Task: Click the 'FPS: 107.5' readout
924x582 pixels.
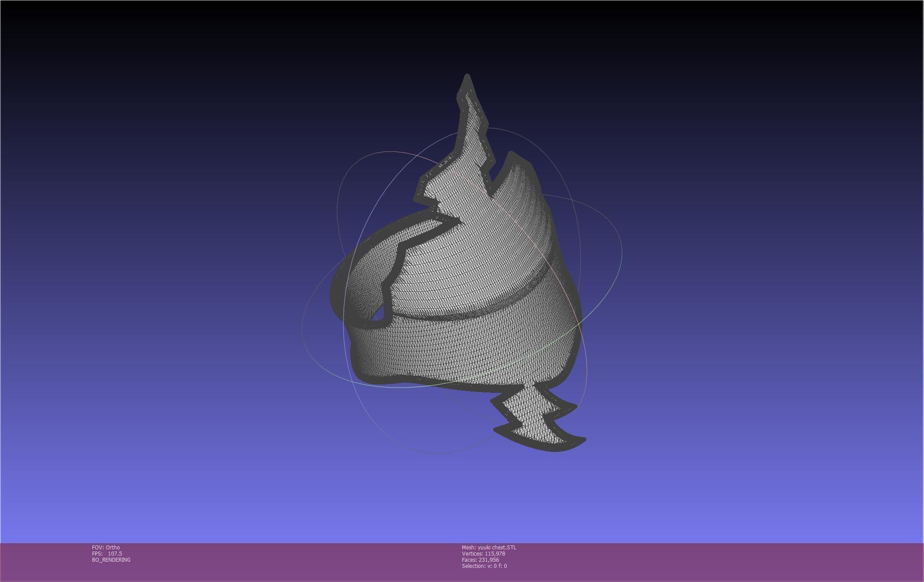Action: click(107, 554)
